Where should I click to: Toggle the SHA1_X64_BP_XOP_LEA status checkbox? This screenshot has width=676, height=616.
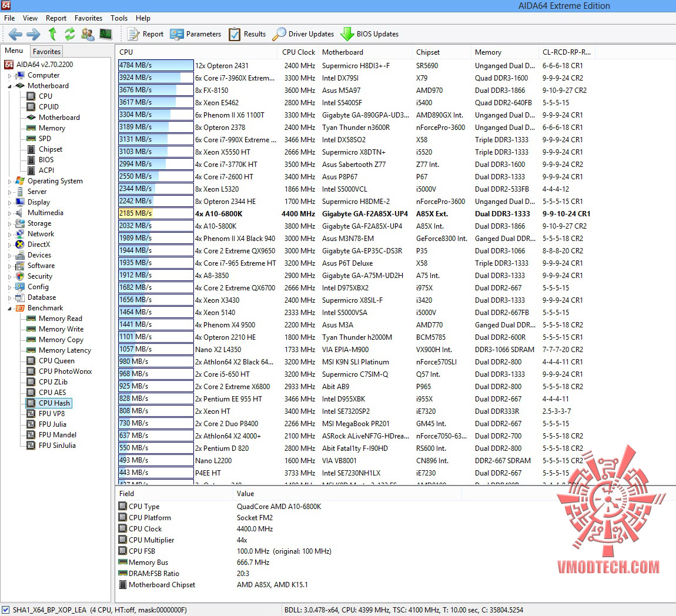click(x=6, y=610)
